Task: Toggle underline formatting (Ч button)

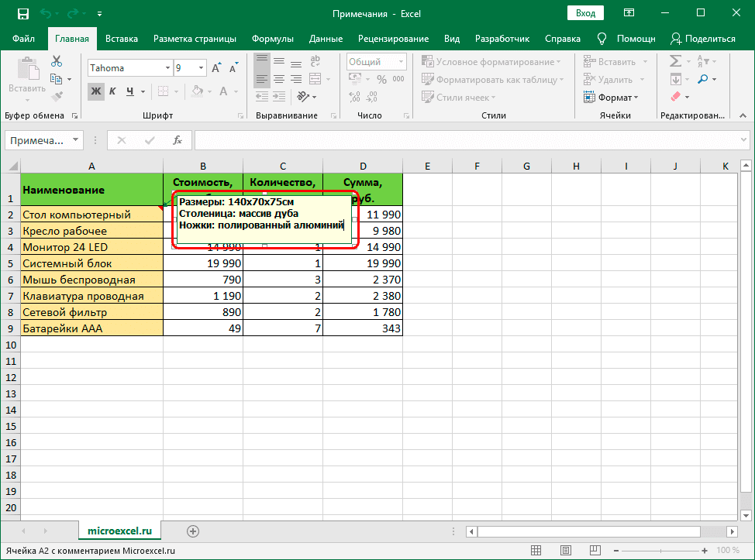Action: [x=129, y=91]
